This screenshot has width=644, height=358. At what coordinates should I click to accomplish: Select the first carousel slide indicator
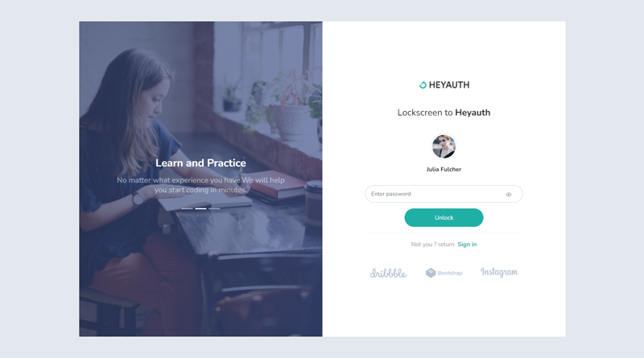pyautogui.click(x=188, y=208)
